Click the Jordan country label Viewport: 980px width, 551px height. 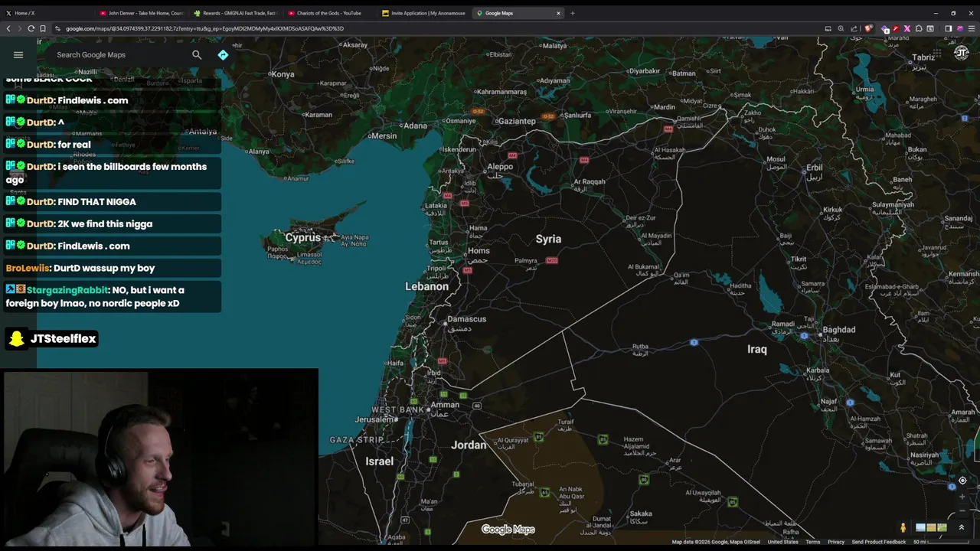click(469, 445)
